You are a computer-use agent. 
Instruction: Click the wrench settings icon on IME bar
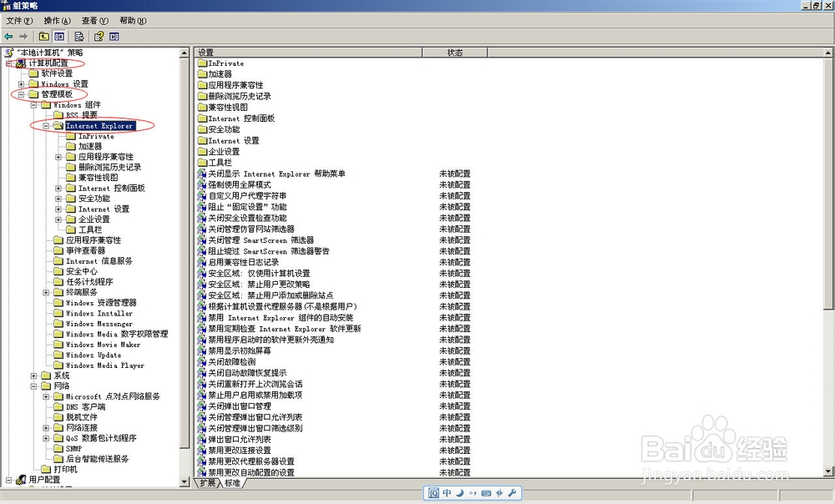512,493
